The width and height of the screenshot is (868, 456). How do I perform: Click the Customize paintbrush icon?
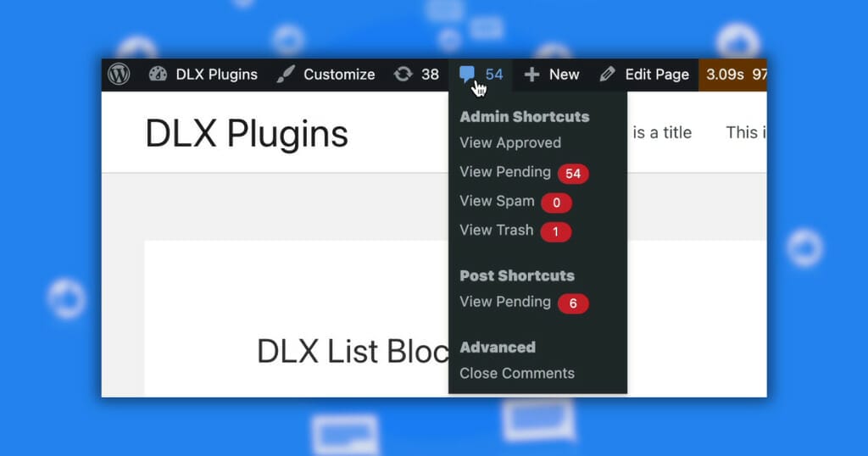[286, 74]
